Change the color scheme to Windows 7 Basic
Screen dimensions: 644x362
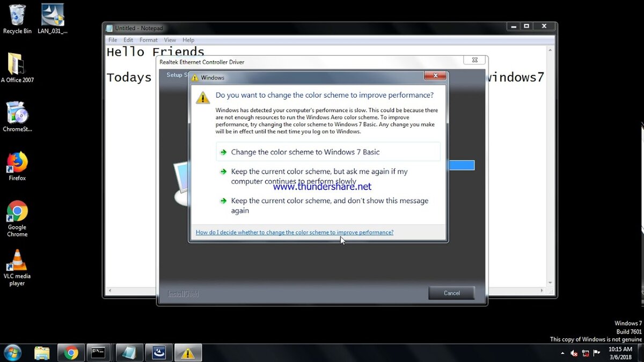click(328, 152)
